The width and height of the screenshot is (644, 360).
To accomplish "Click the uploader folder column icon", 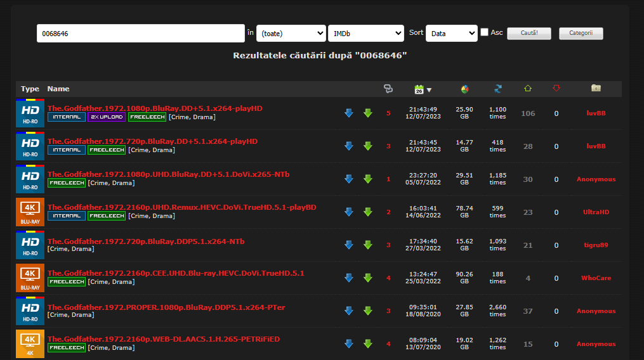I will [596, 88].
